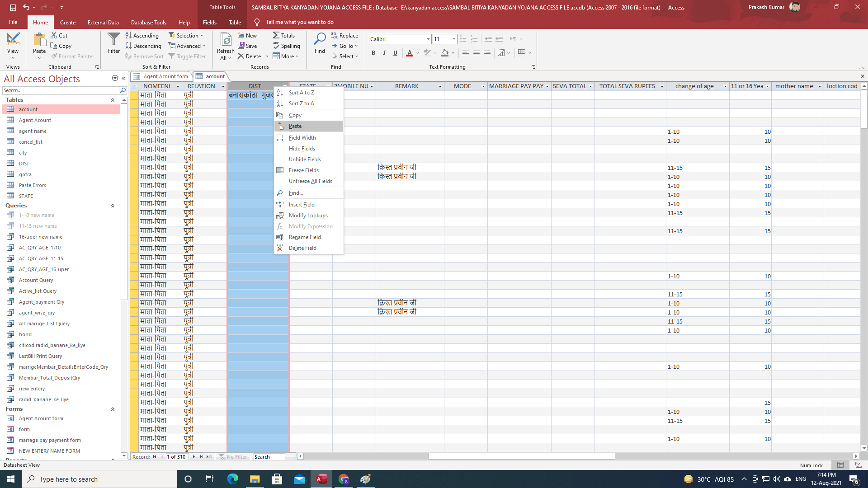Viewport: 868px width, 488px height.
Task: Open the REMARK column filter dropdown arrow
Action: point(439,86)
